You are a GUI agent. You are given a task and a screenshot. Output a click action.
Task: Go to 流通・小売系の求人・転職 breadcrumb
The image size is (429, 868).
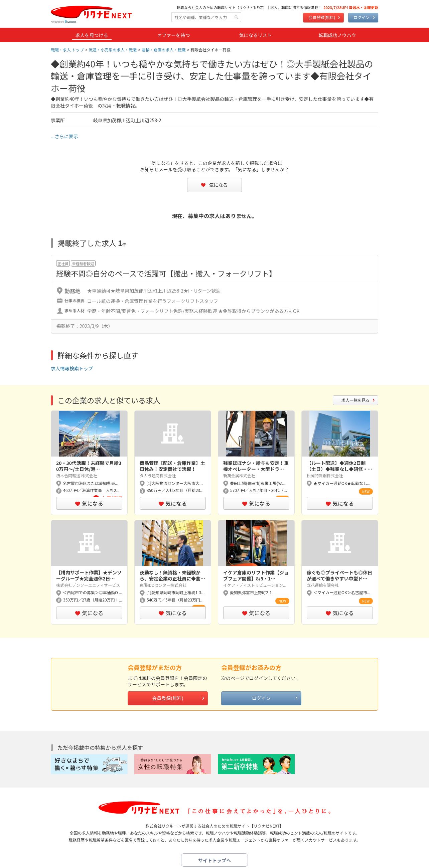(x=113, y=50)
